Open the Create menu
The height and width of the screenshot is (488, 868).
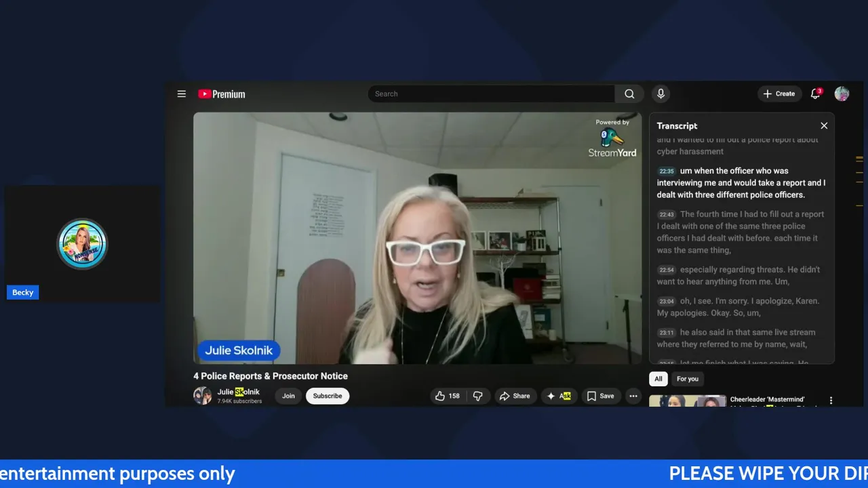click(778, 94)
